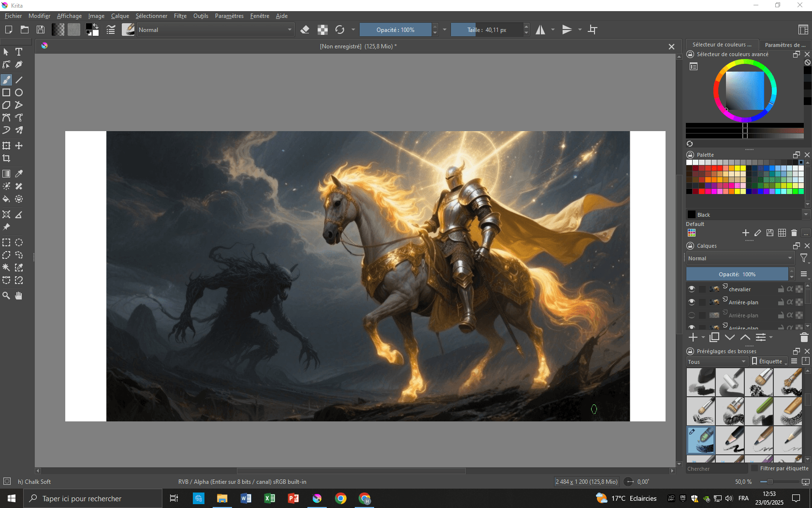The image size is (812, 508).
Task: Select the Crop tool in toolbox
Action: click(x=6, y=158)
